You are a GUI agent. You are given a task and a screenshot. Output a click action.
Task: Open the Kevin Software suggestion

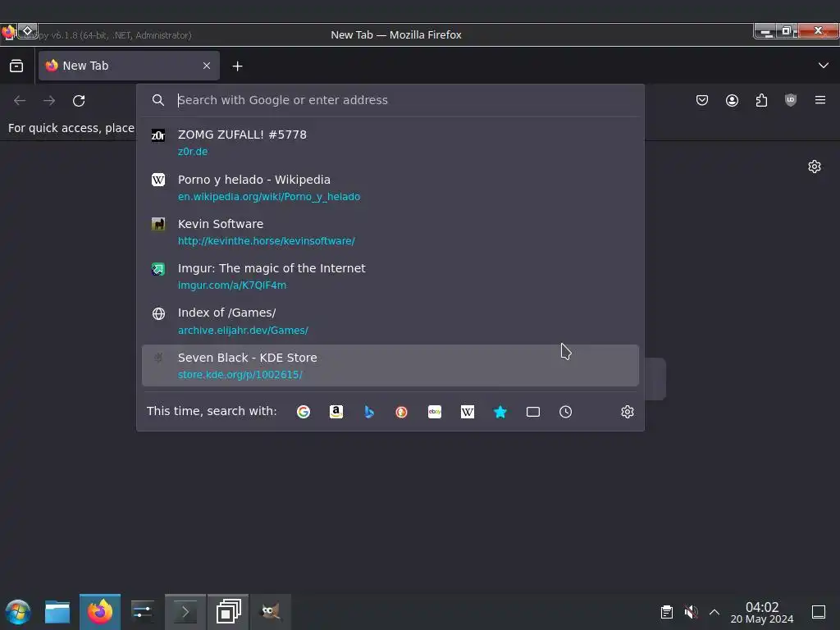390,232
